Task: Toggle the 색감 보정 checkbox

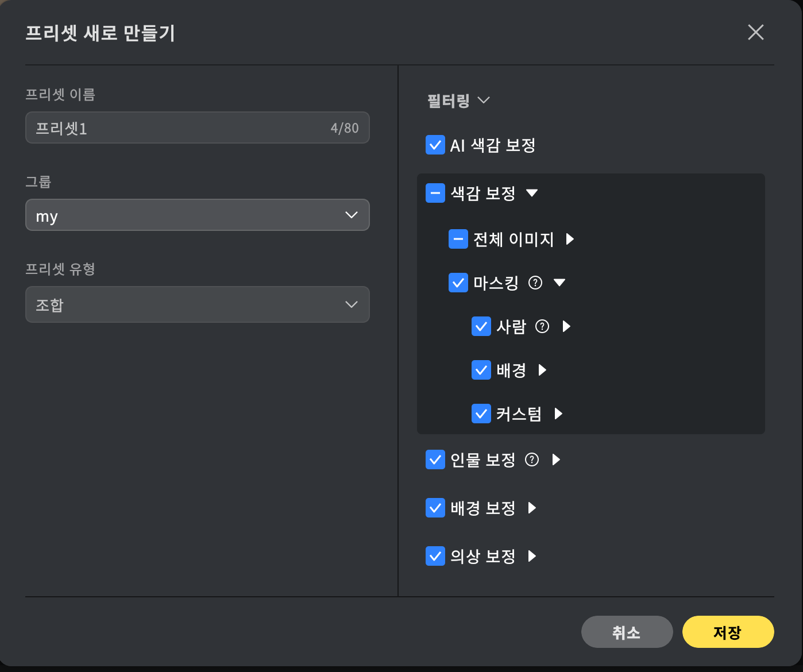Action: click(435, 193)
